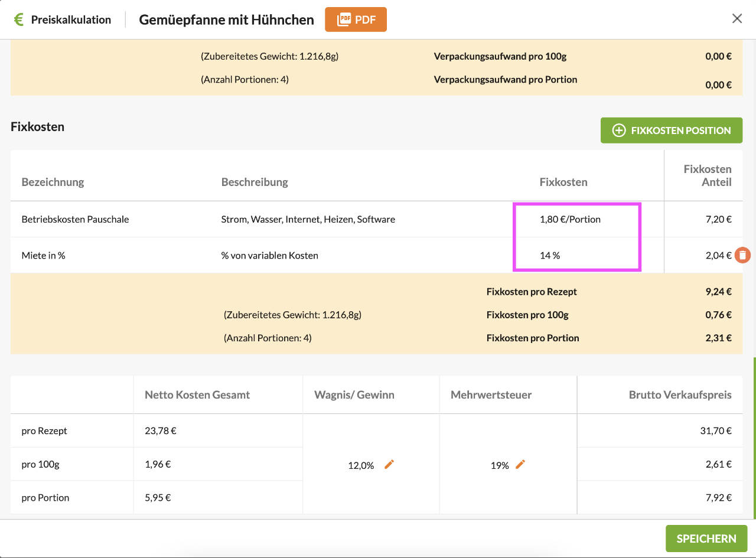
Task: Click the Miete in % name
Action: (x=43, y=255)
